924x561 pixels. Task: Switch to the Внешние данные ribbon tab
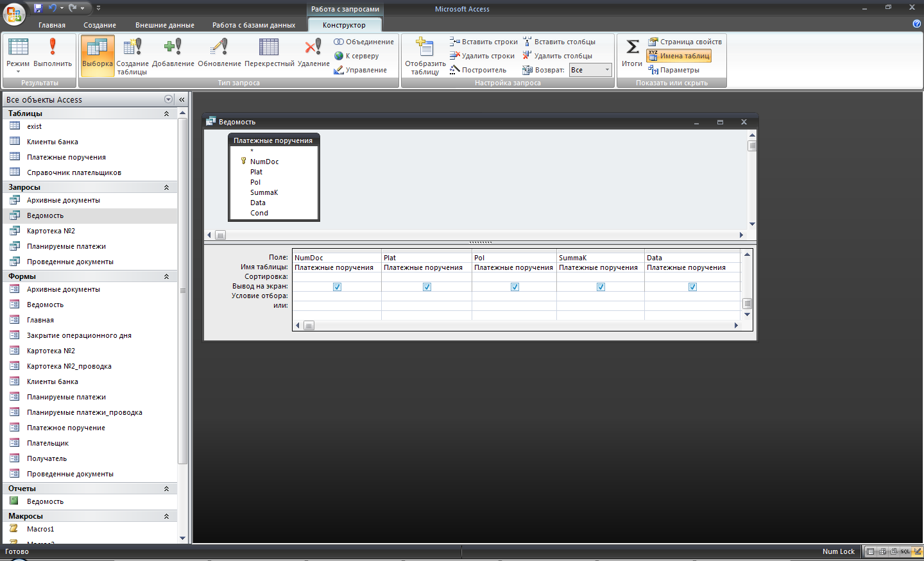[165, 25]
